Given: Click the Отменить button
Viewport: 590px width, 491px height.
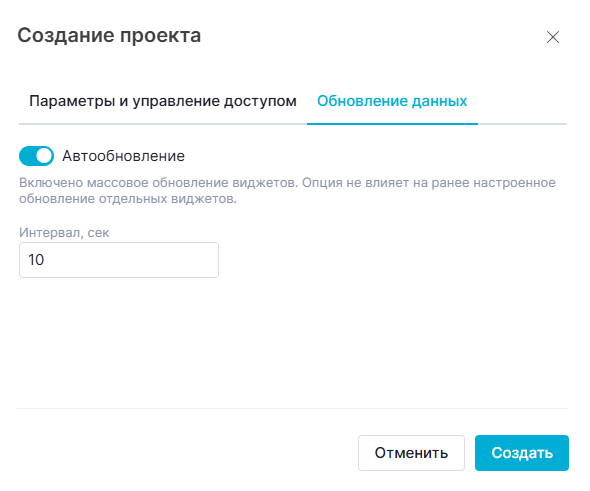Looking at the screenshot, I should click(x=411, y=453).
